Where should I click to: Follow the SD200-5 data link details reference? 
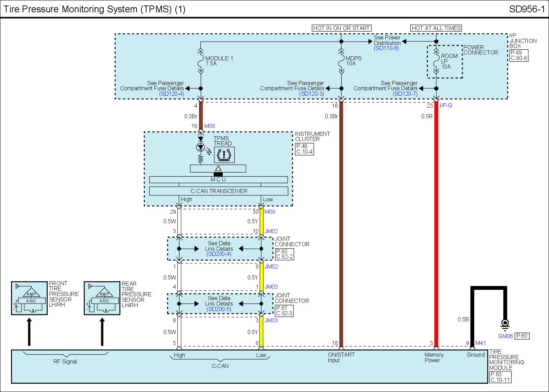[219, 309]
